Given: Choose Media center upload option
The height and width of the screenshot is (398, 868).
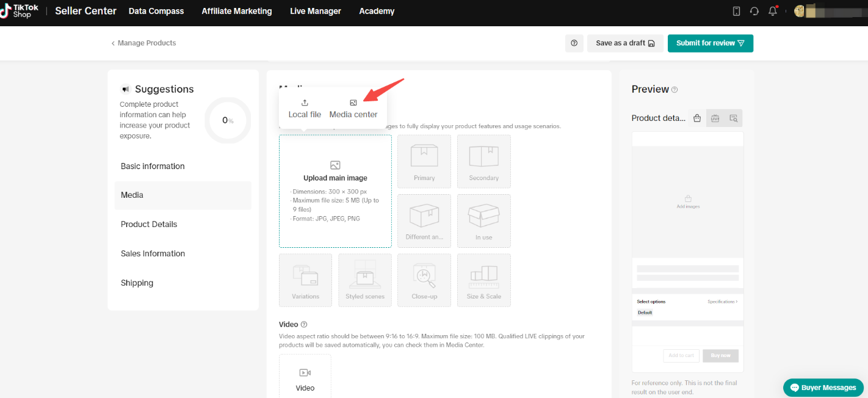Looking at the screenshot, I should tap(353, 109).
